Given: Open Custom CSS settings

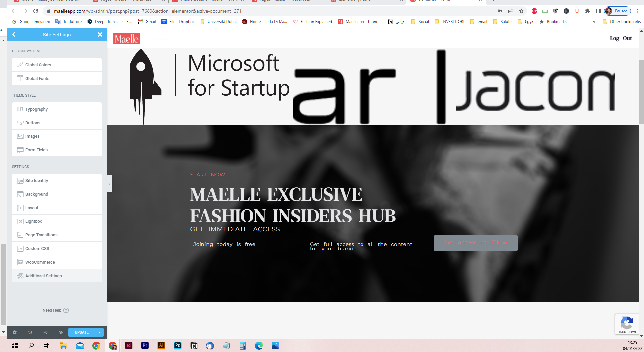Looking at the screenshot, I should click(57, 248).
